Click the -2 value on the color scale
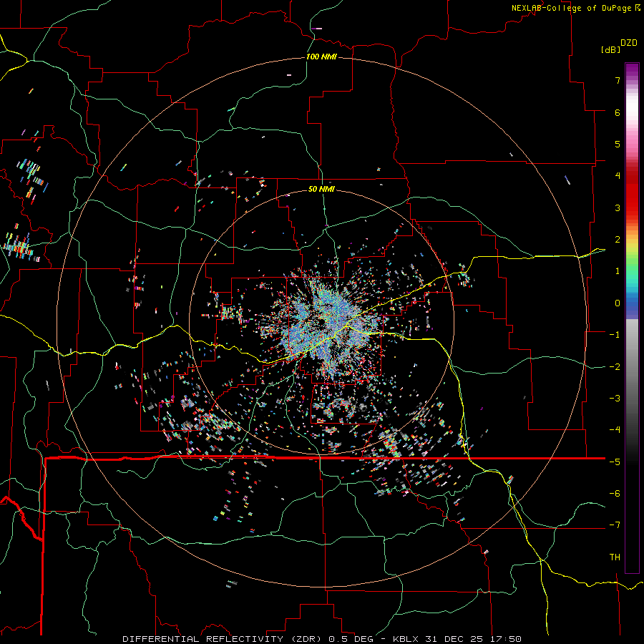 615,366
